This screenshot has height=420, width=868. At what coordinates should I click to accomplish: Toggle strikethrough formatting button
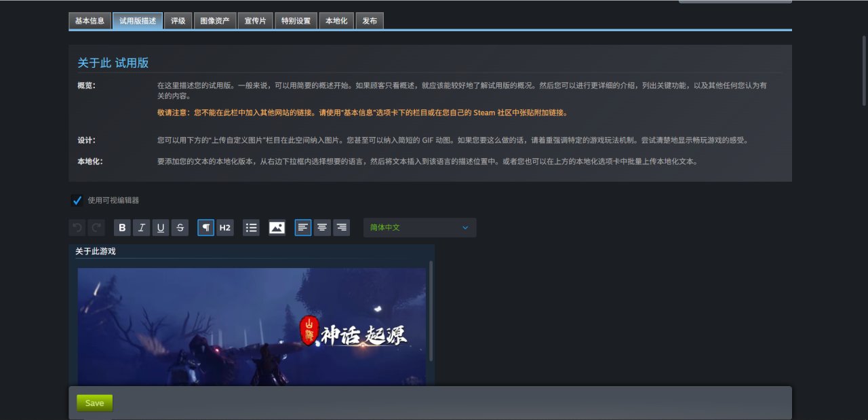click(x=180, y=227)
